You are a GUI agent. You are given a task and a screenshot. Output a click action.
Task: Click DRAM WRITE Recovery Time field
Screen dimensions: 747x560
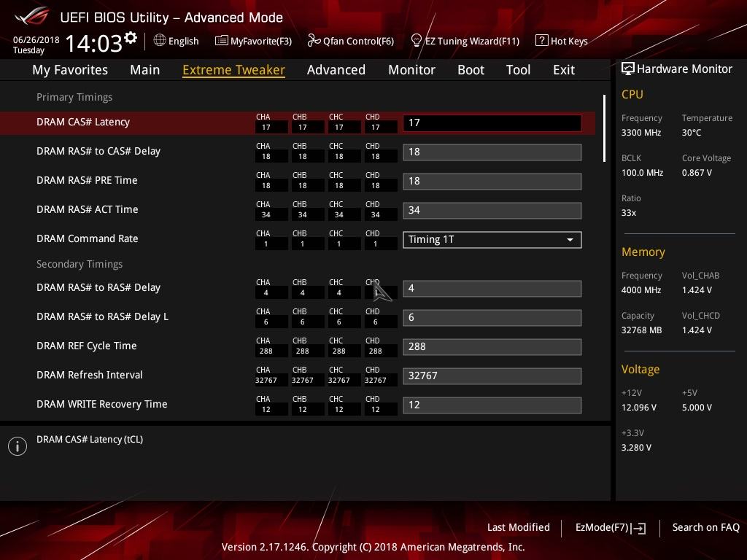tap(492, 404)
